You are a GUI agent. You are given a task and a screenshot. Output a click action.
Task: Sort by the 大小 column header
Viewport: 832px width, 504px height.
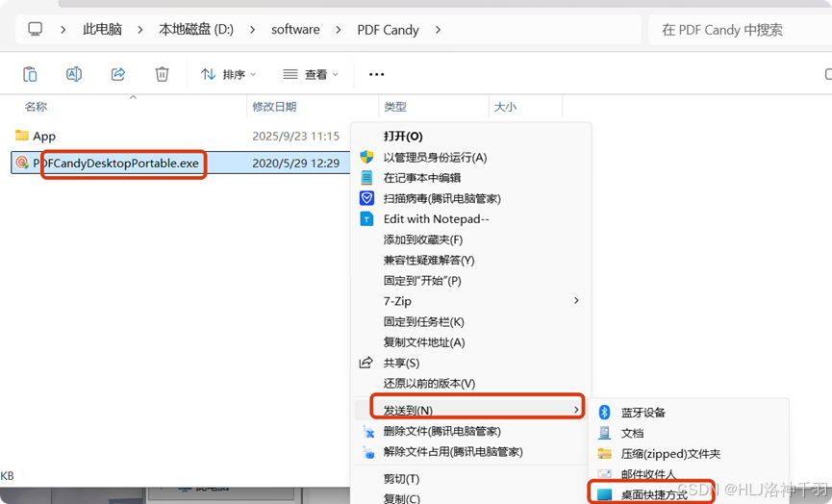click(505, 107)
